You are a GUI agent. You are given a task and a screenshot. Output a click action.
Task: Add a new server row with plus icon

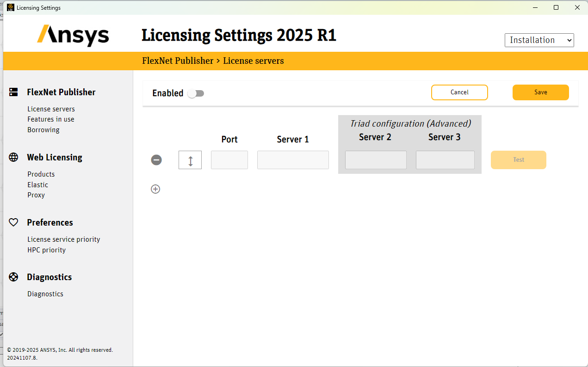pos(155,189)
